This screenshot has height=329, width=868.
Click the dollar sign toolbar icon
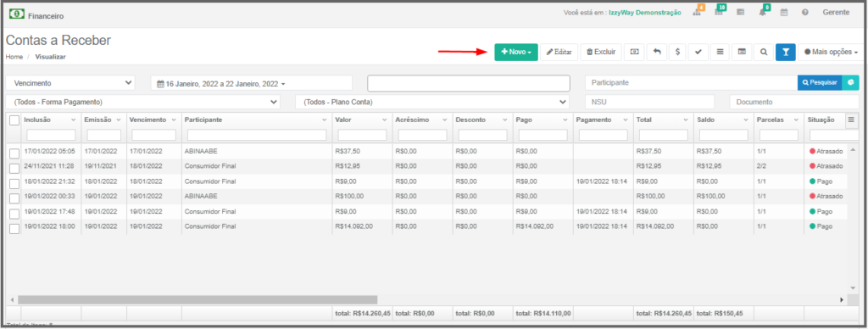tap(677, 52)
